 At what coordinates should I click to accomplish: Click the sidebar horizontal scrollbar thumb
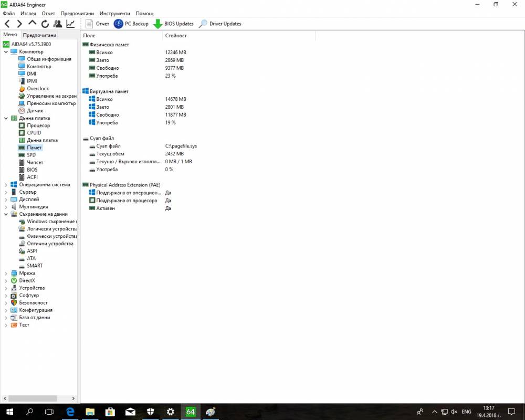click(33, 398)
